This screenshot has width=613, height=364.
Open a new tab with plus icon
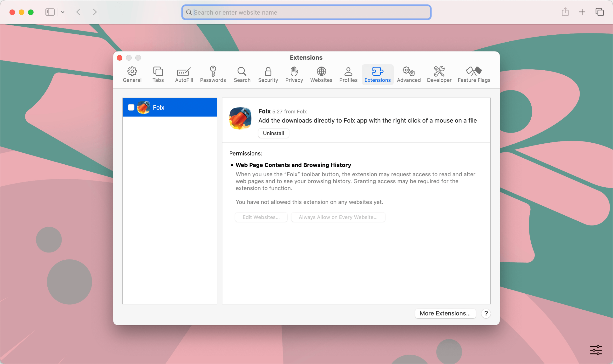[x=582, y=12]
